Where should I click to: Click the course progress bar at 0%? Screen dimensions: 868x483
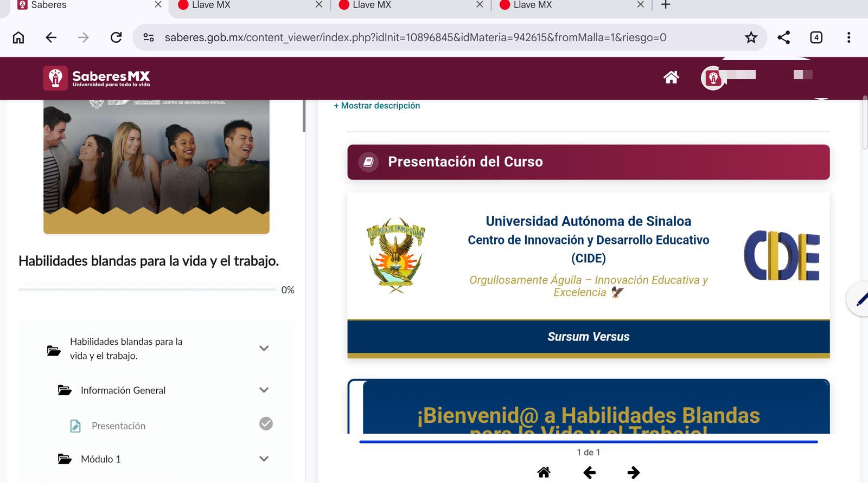147,290
